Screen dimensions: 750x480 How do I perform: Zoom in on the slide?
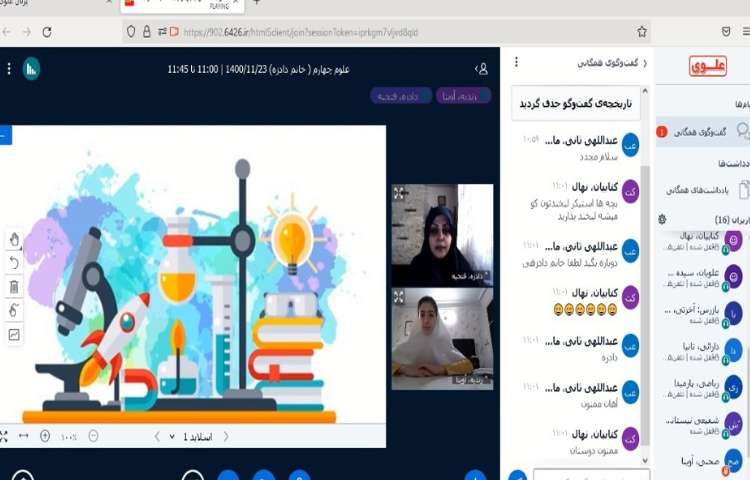tap(45, 436)
